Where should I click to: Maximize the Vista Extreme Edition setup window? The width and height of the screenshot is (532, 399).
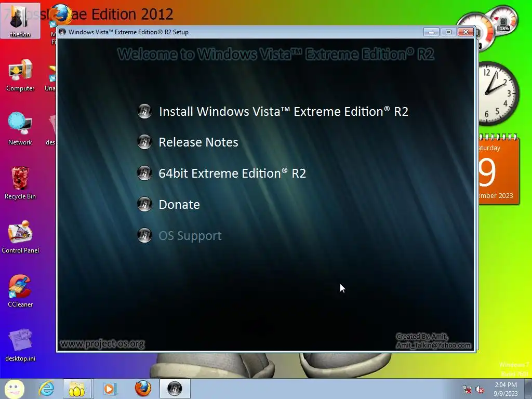pyautogui.click(x=448, y=32)
